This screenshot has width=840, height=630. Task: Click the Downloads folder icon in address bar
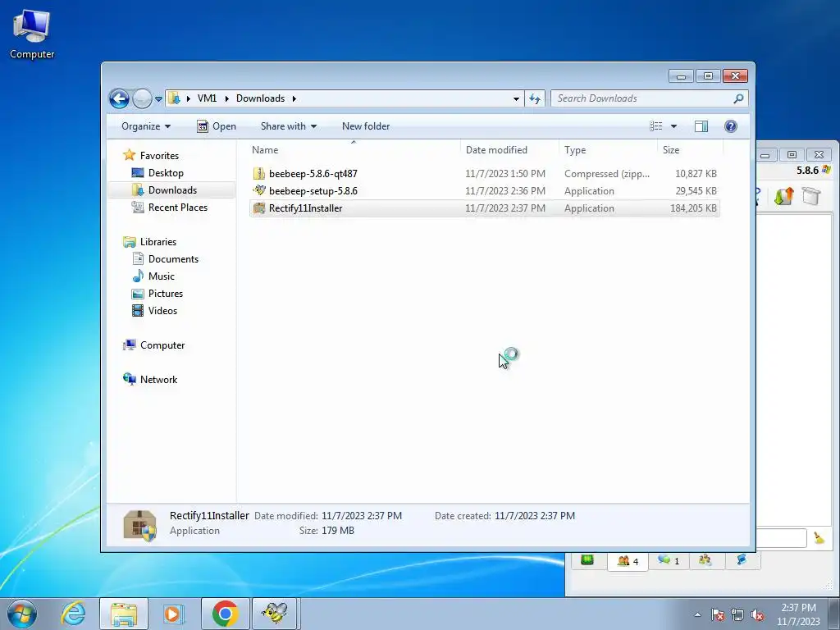click(x=174, y=98)
